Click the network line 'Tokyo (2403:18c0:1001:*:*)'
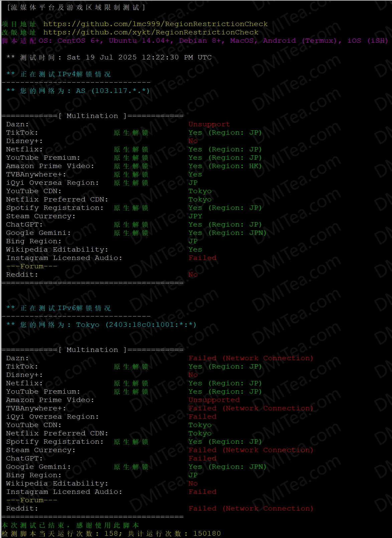The width and height of the screenshot is (392, 538). (x=136, y=325)
